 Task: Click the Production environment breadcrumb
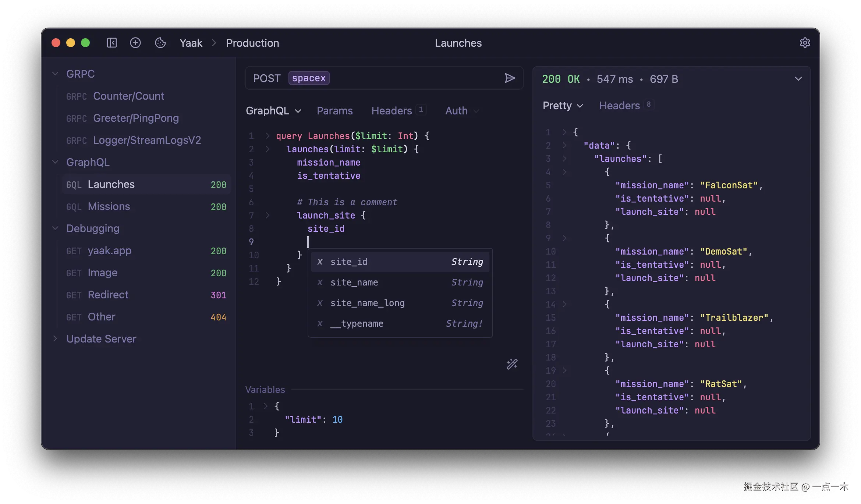[x=252, y=43]
